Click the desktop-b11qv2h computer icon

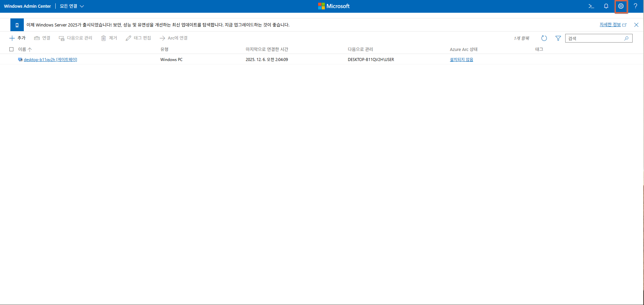20,60
